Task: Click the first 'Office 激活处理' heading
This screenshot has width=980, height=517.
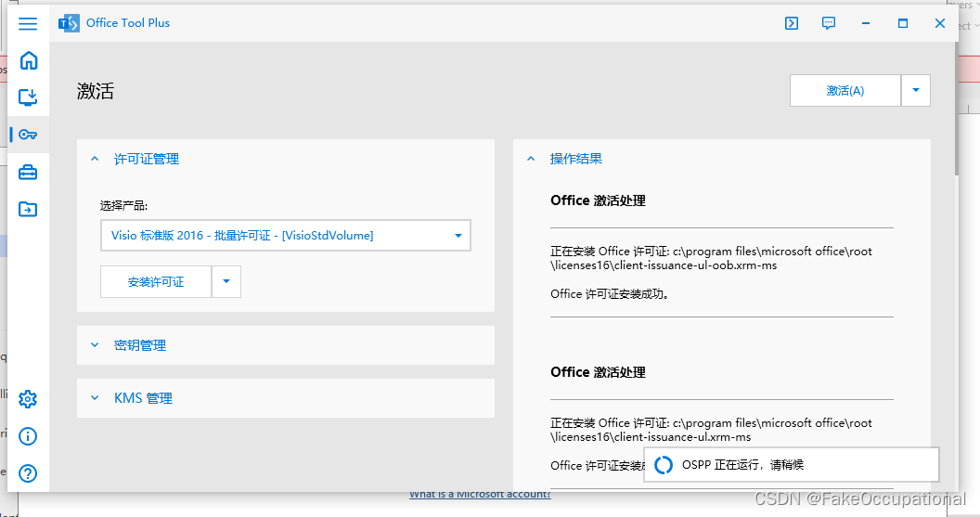Action: 598,200
